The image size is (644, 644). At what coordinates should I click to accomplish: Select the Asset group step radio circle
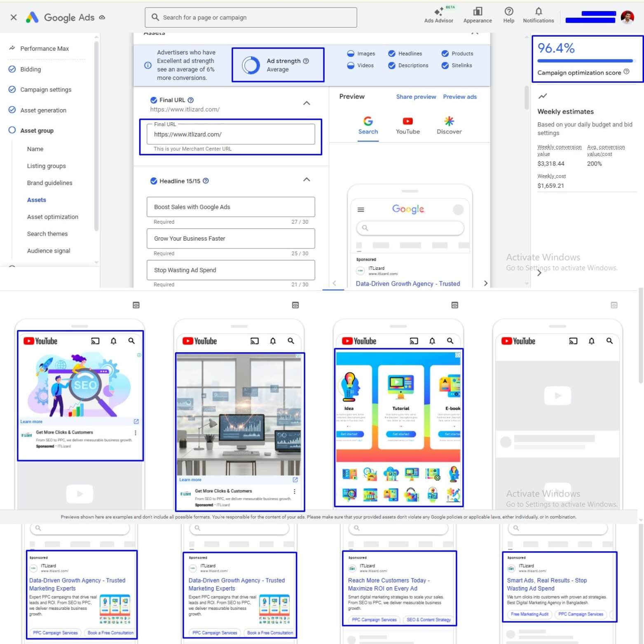pos(12,130)
